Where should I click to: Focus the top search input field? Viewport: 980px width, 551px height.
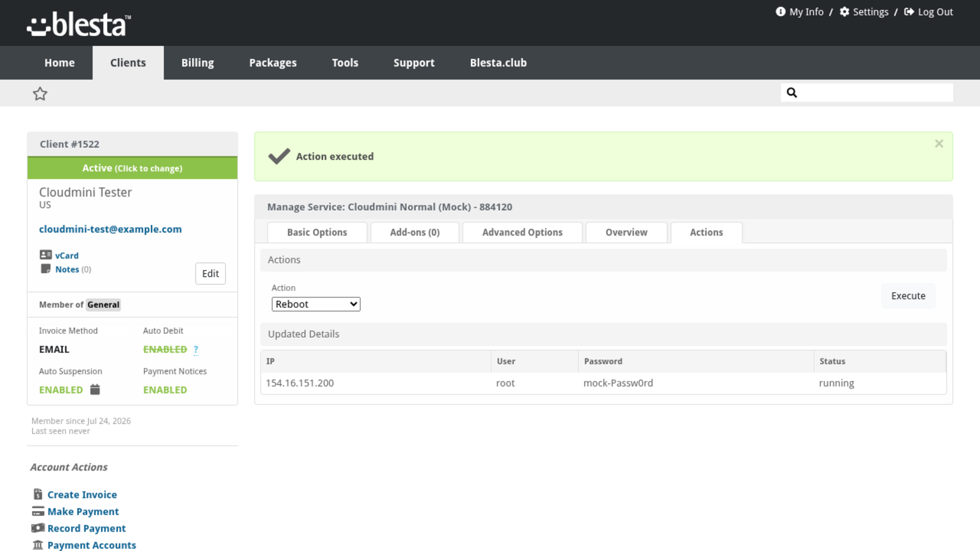point(867,92)
